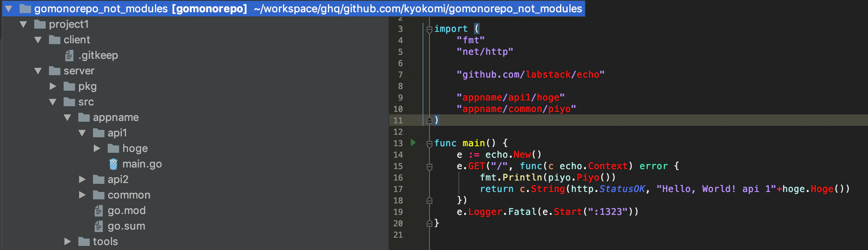This screenshot has width=868, height=250.
Task: Click the appname folder icon
Action: tap(84, 117)
